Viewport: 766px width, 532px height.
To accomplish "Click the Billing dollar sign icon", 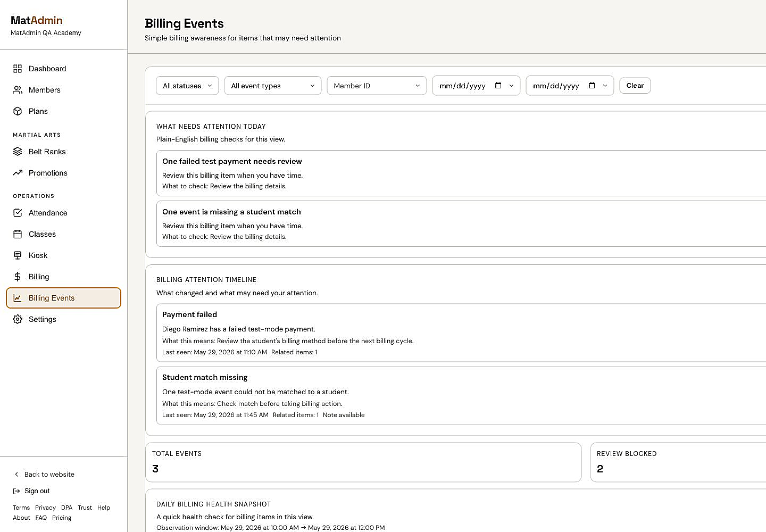I will click(x=18, y=277).
